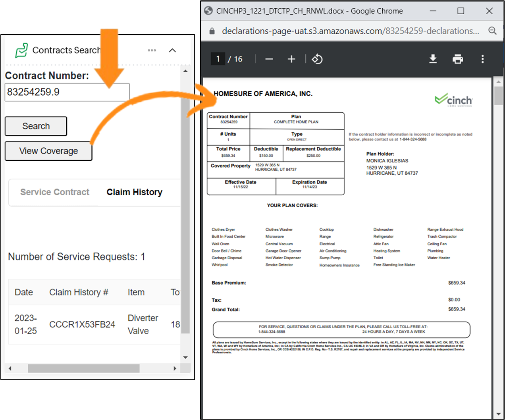Switch to the Claim History tab
505x420 pixels.
click(134, 192)
